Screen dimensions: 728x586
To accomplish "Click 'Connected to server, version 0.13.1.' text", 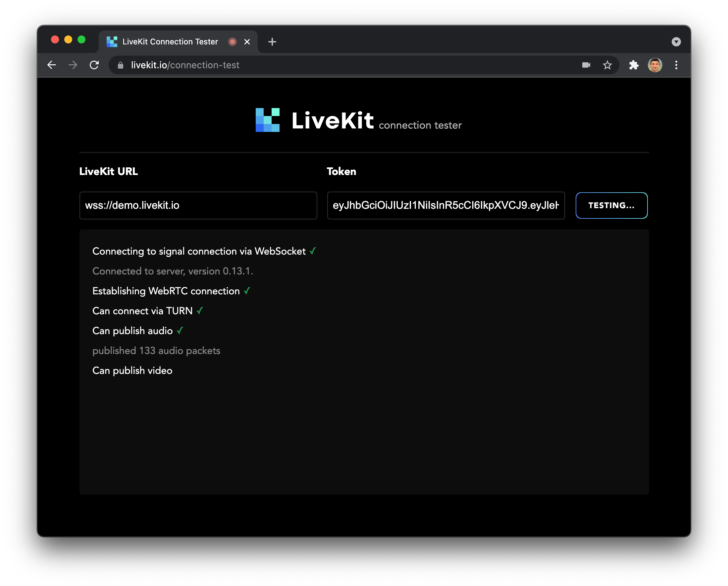I will tap(173, 271).
